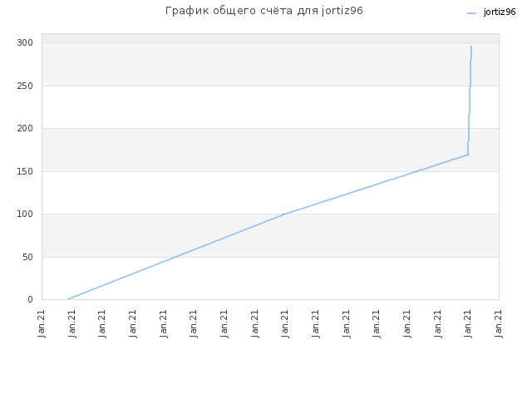Select the 300 y-axis label

25,42
